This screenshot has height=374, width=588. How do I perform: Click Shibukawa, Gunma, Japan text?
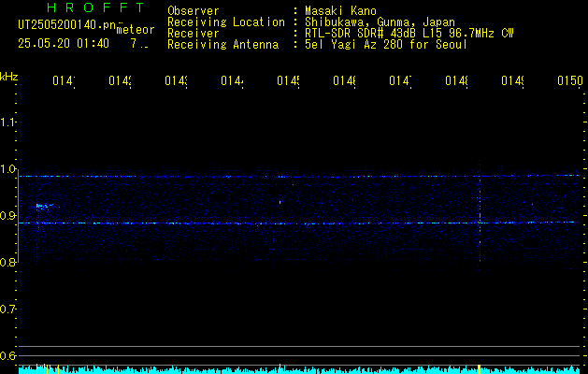(380, 22)
